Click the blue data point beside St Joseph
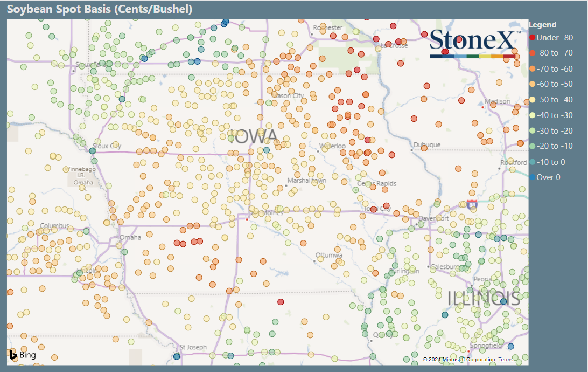 point(177,356)
